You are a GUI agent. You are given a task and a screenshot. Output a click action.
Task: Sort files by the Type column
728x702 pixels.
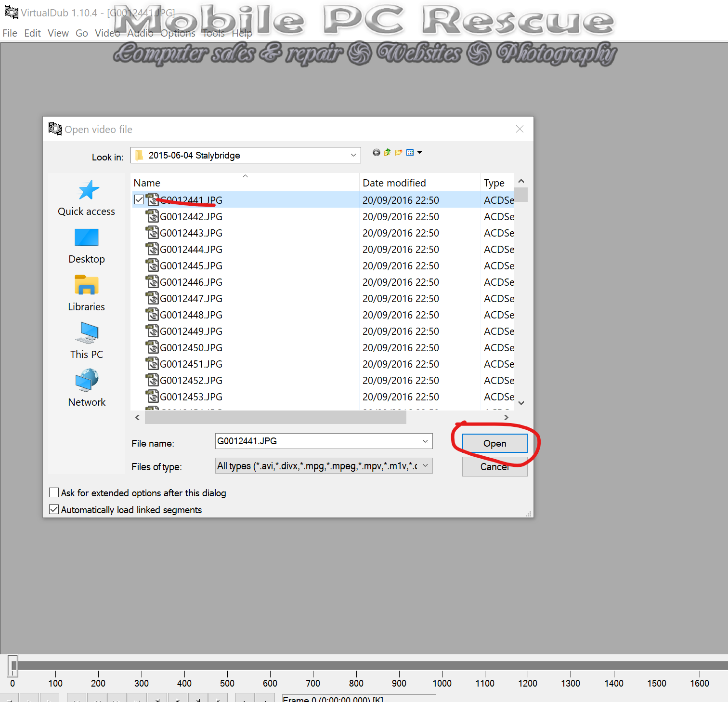[x=497, y=183]
